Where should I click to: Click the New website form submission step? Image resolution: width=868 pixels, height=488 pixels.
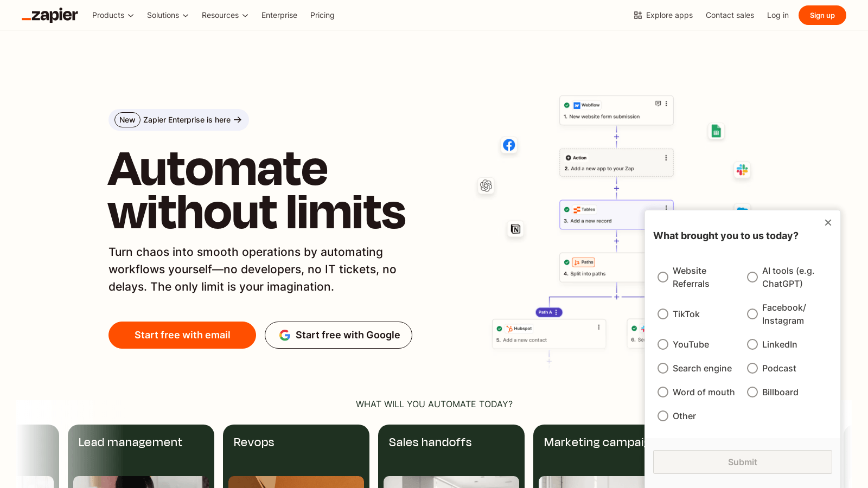click(616, 111)
